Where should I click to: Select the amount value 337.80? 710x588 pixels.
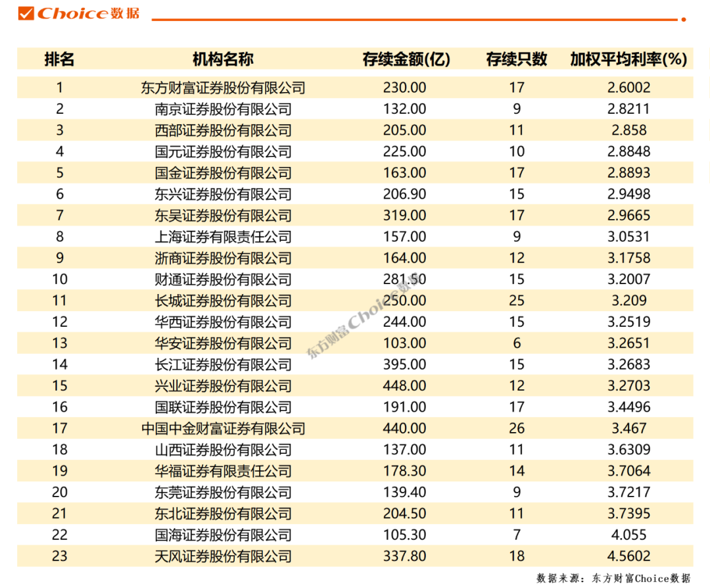coord(404,556)
